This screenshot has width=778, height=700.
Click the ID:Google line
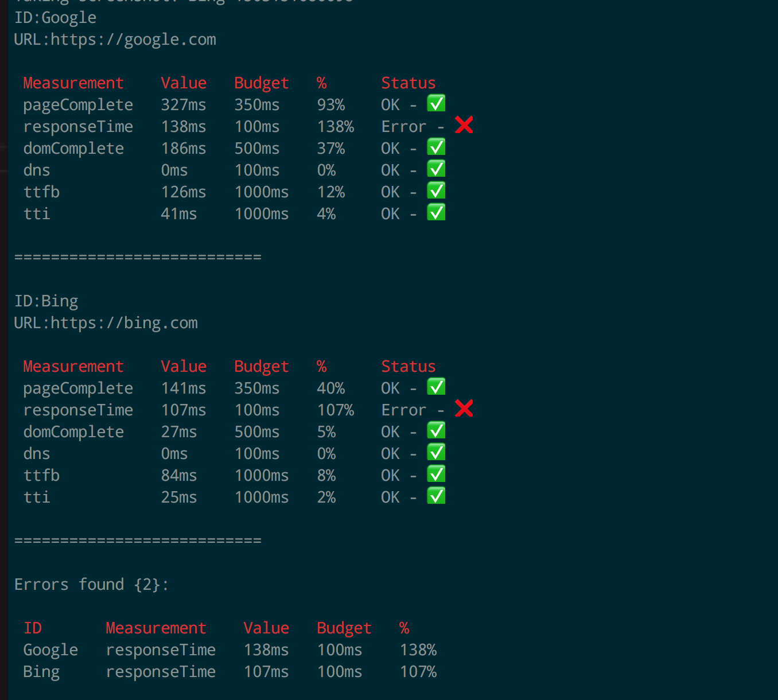point(55,18)
